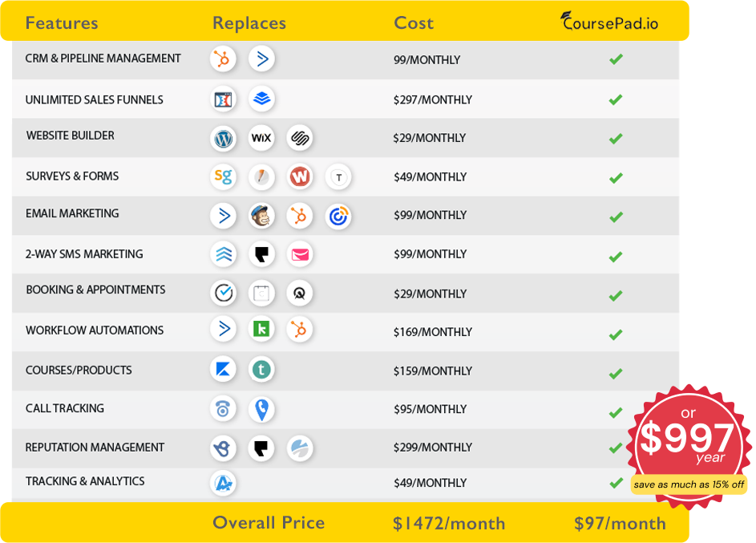Select the SurveyGizmo sg icon
Image resolution: width=756 pixels, height=543 pixels.
pos(223,176)
